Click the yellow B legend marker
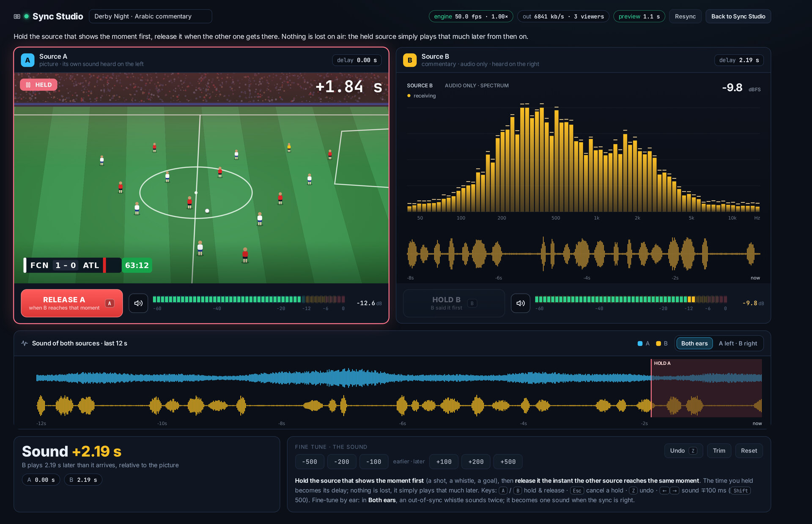 pos(658,344)
